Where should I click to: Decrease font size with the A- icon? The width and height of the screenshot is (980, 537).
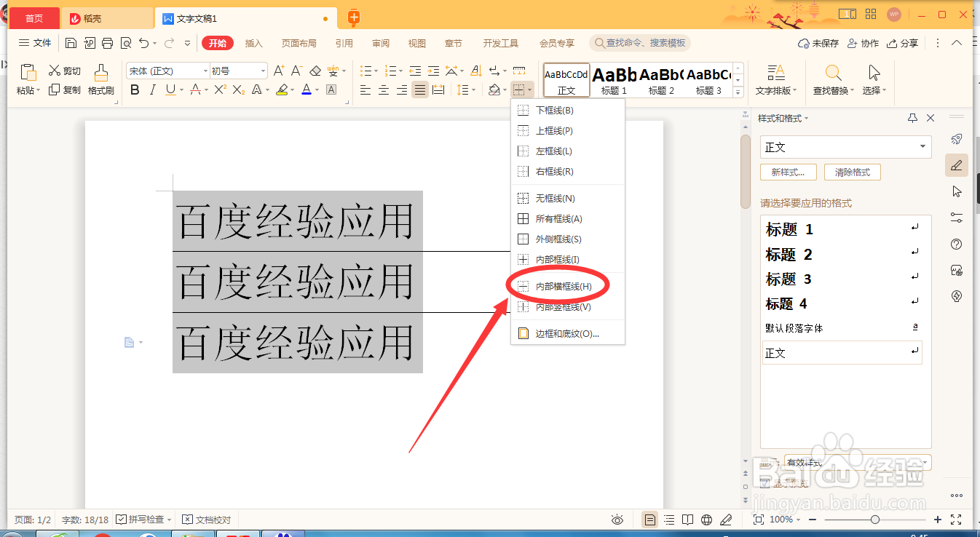(296, 71)
